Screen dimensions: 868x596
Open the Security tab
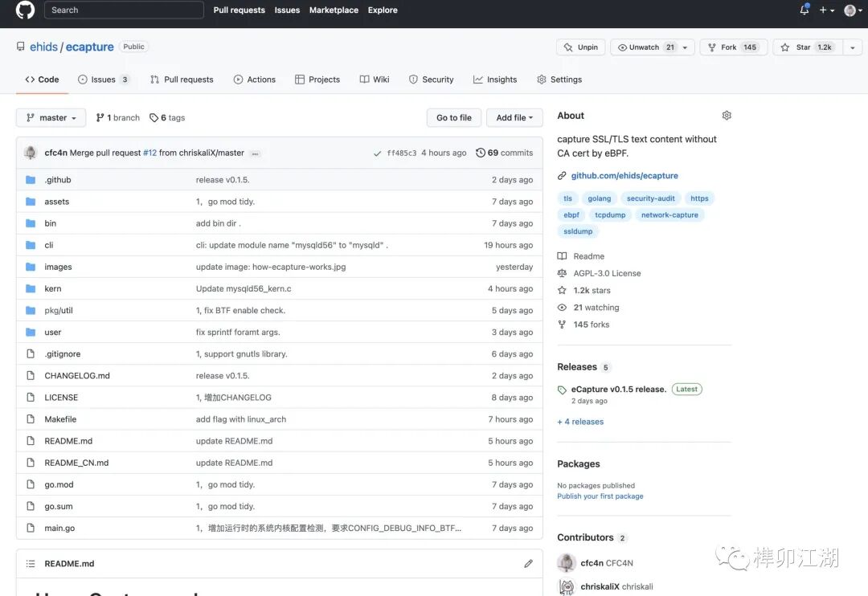coord(432,80)
